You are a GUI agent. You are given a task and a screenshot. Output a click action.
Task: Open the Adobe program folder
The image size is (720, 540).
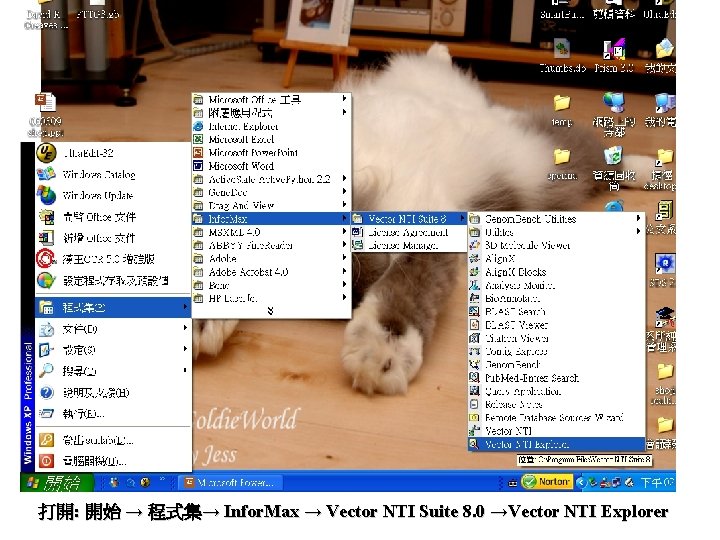point(271,259)
